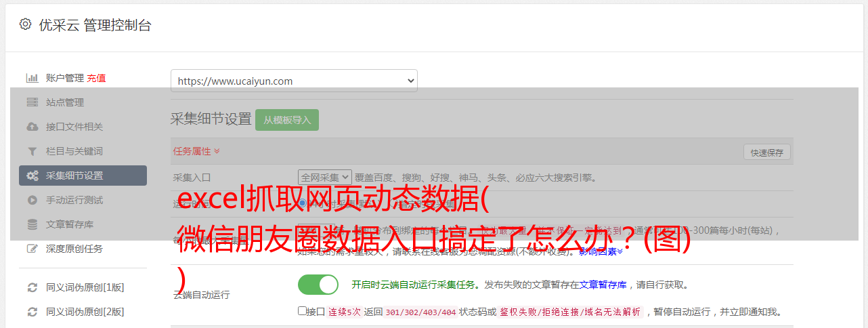The image size is (868, 328).
Task: Open the blue 文章暂存库 link in description
Action: pos(603,285)
